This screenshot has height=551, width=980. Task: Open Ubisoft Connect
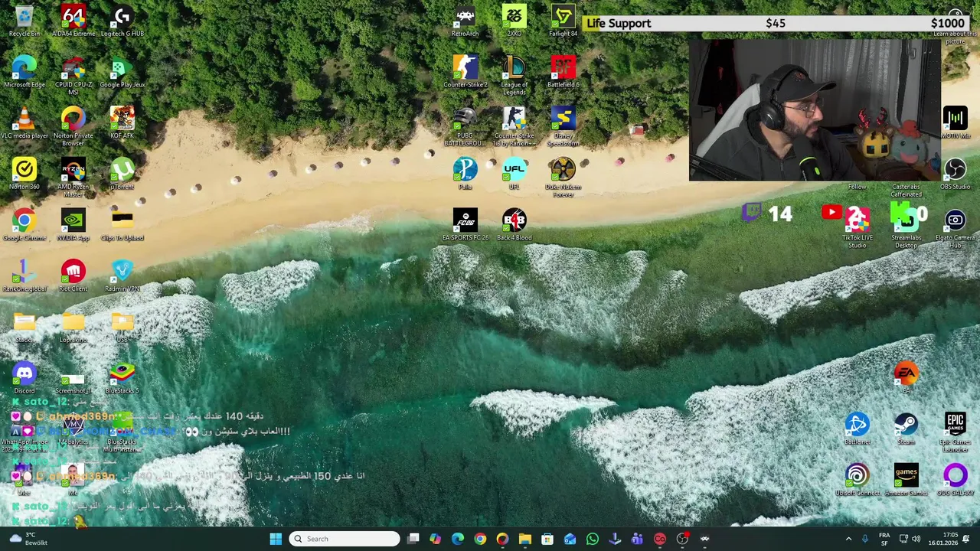pyautogui.click(x=857, y=481)
